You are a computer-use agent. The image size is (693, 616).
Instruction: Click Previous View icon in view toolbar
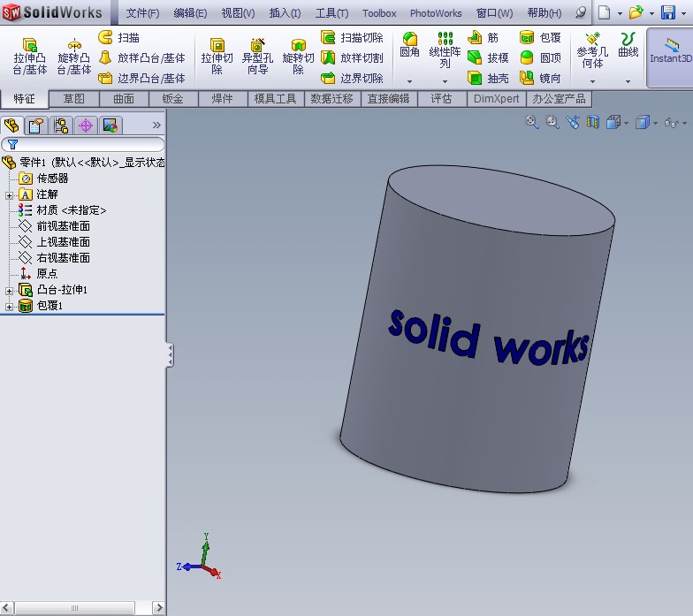click(x=573, y=122)
